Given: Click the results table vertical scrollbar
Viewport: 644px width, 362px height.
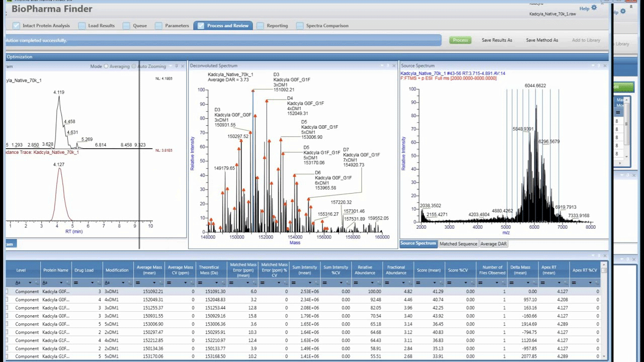Looking at the screenshot, I should pos(604,312).
